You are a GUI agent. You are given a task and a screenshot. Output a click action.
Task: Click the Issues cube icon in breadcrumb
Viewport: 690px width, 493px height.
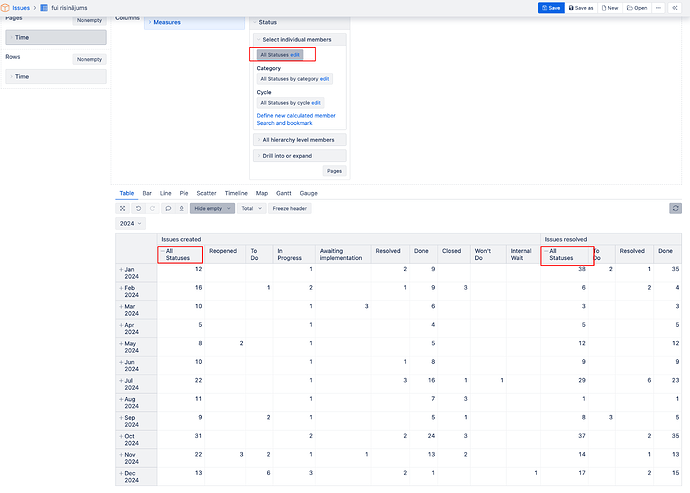pos(6,7)
